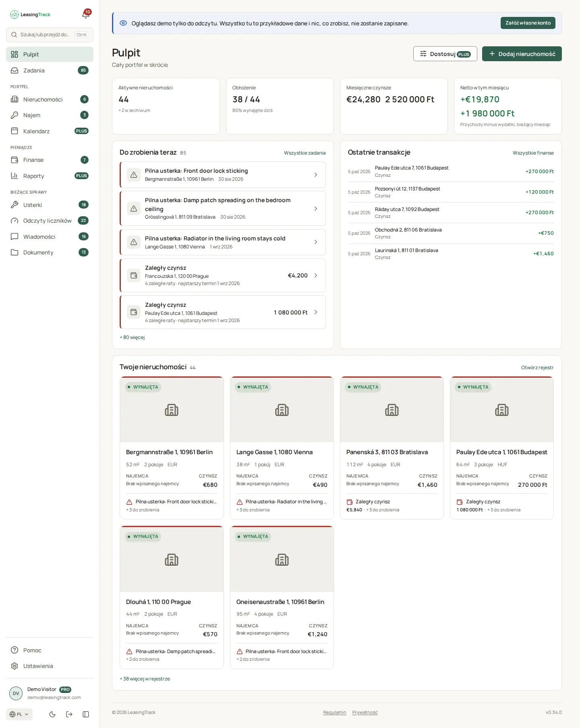Toggle dark mode moon icon
This screenshot has height=728, width=580.
(52, 714)
